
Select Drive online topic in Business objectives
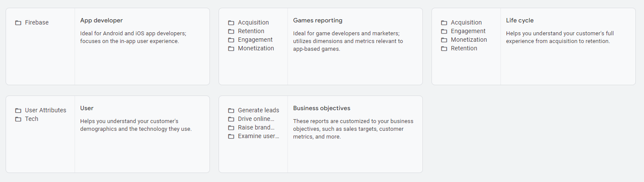256,119
